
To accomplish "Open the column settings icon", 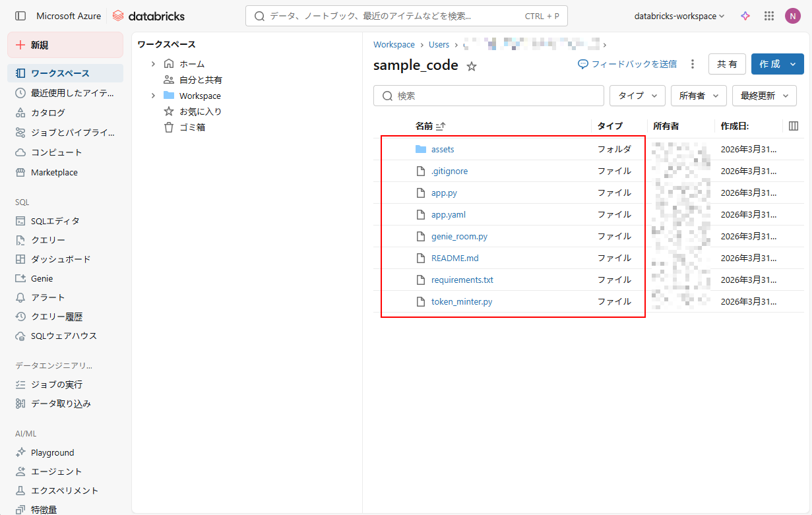I will pos(794,126).
